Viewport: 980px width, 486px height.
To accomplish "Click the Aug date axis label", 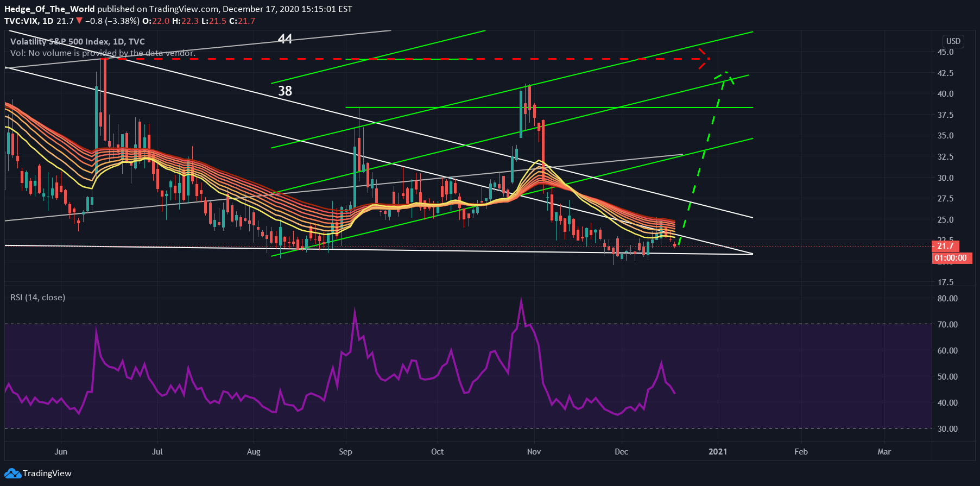I will click(254, 452).
